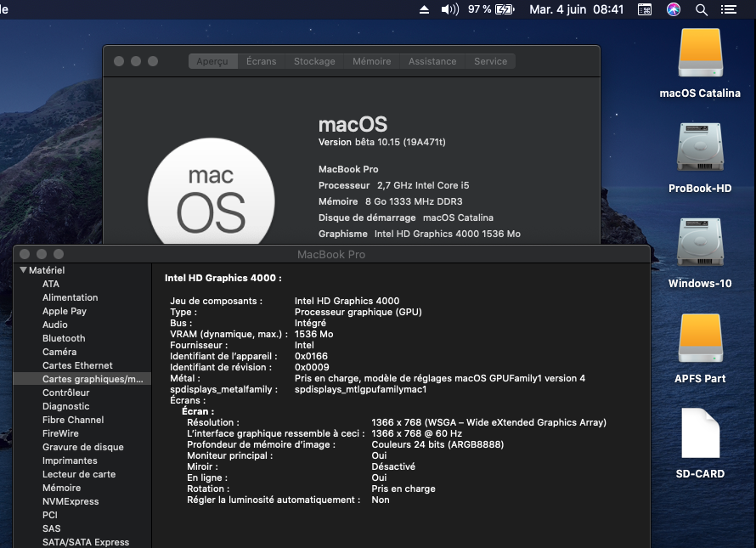Click the macOS logo in About window
The image size is (756, 548).
(212, 193)
